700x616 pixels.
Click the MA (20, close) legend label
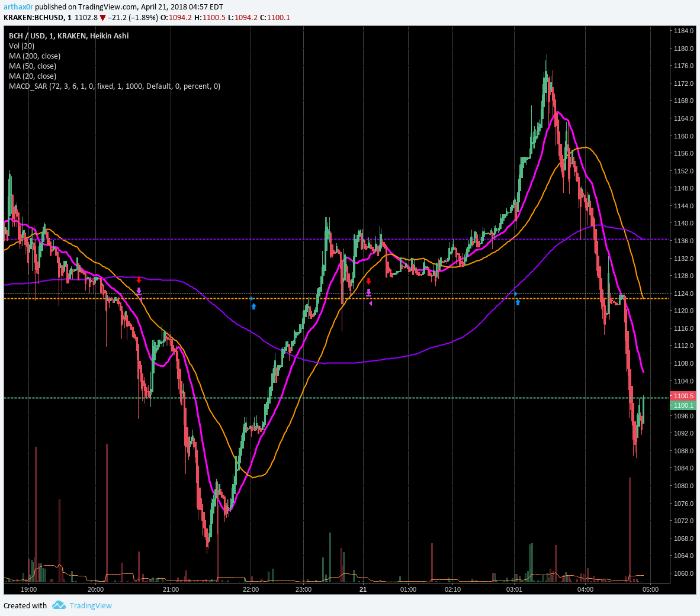(x=33, y=76)
